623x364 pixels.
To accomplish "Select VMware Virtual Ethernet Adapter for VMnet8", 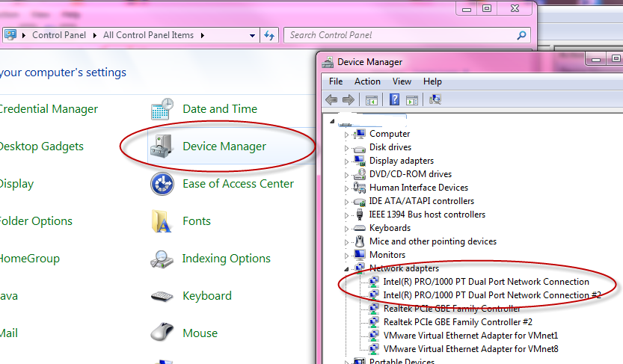I will tap(471, 349).
